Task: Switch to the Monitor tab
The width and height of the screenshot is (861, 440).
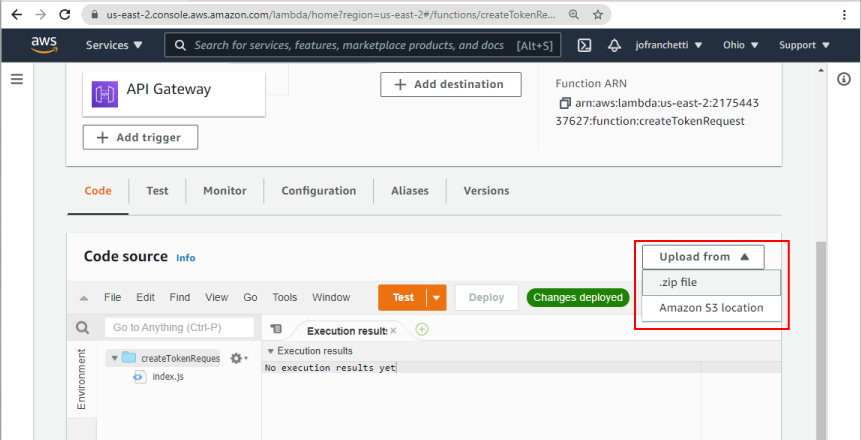Action: click(225, 191)
